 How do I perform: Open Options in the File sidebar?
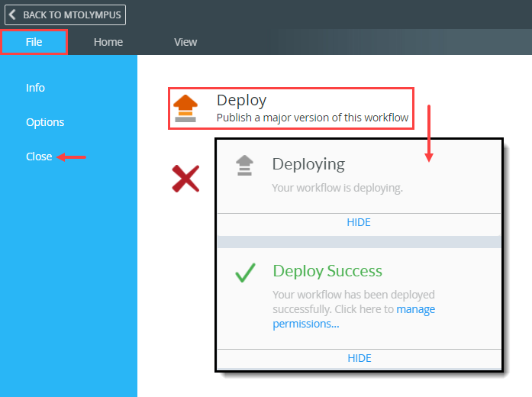[x=45, y=122]
